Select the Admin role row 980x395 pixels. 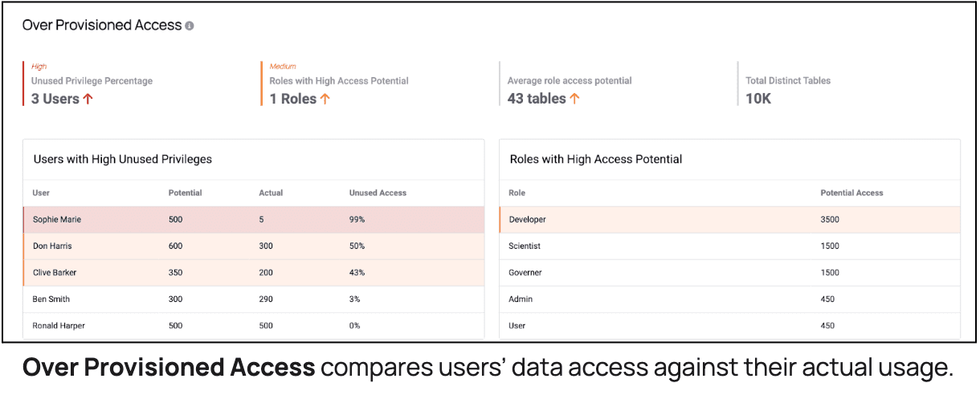click(x=729, y=299)
